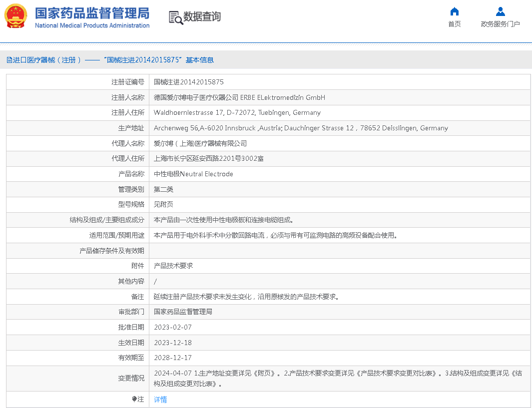Click the 国家药品监督管理局 site title
This screenshot has height=408, width=532.
[92, 13]
